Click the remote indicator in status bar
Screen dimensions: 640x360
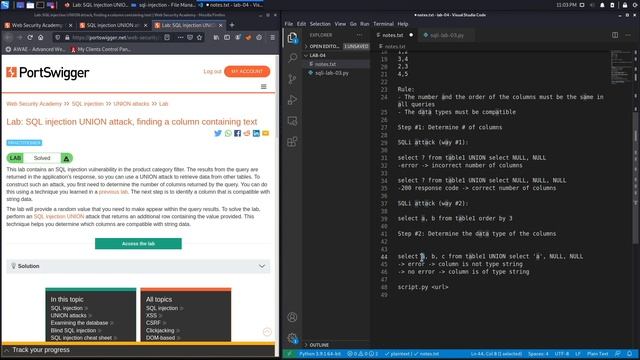tap(289, 354)
